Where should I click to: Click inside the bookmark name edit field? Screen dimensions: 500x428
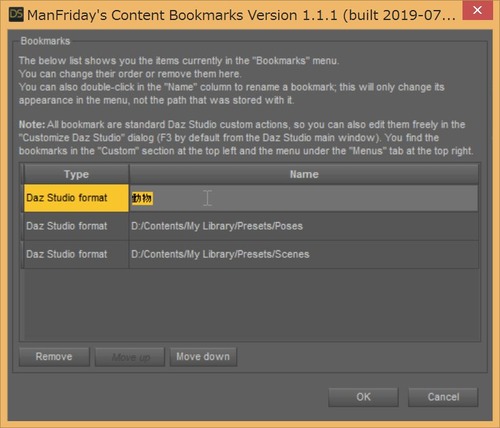(304, 198)
